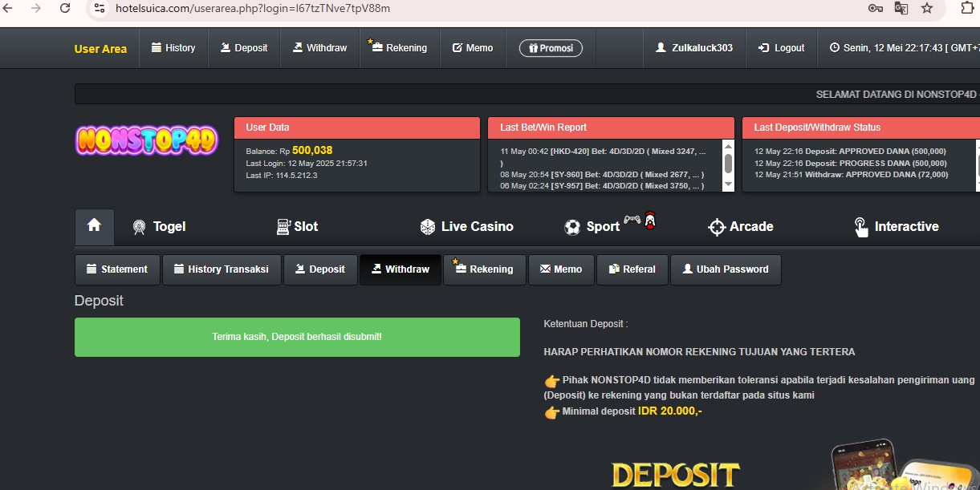
Task: Log out using the Logout link
Action: coord(781,48)
